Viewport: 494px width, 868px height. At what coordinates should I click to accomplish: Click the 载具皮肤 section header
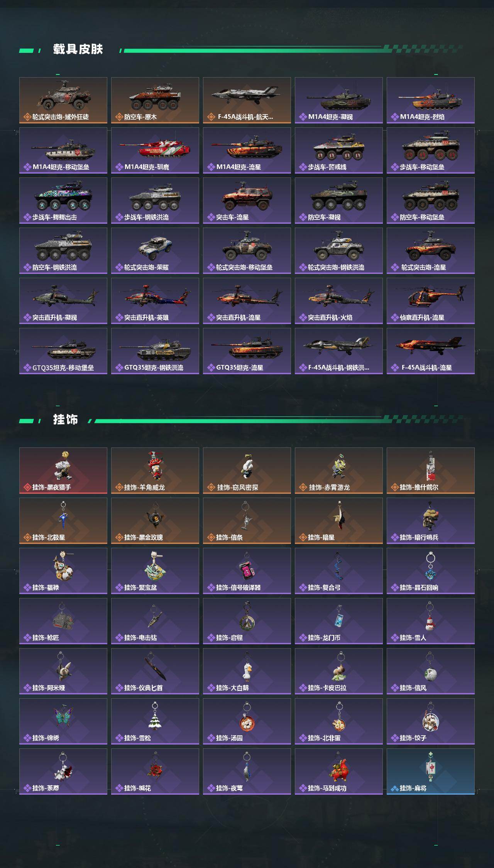pos(78,49)
